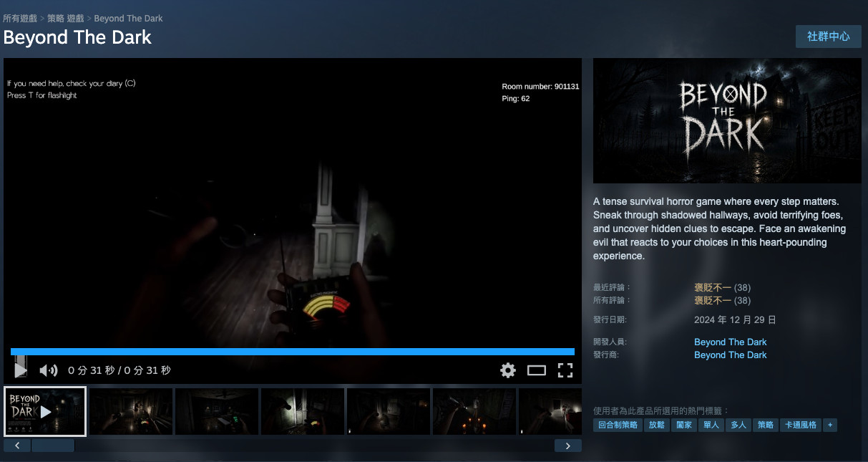Select the 多人 tag
The width and height of the screenshot is (868, 462).
(x=738, y=425)
